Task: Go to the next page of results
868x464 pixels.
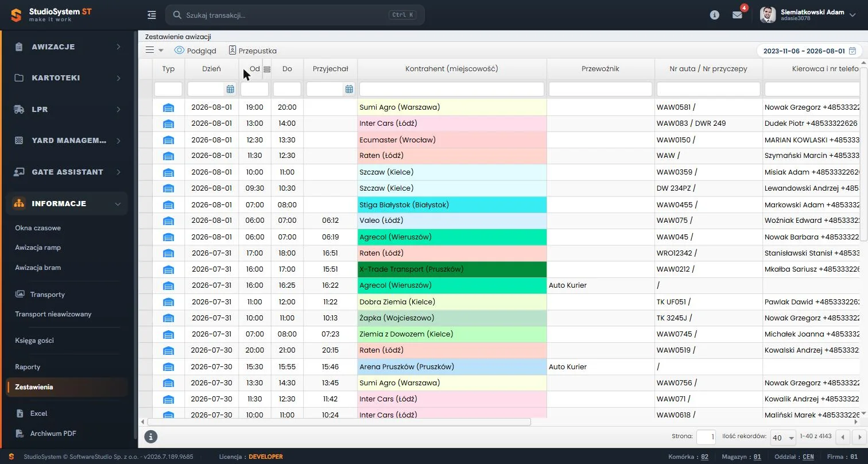Action: point(859,438)
